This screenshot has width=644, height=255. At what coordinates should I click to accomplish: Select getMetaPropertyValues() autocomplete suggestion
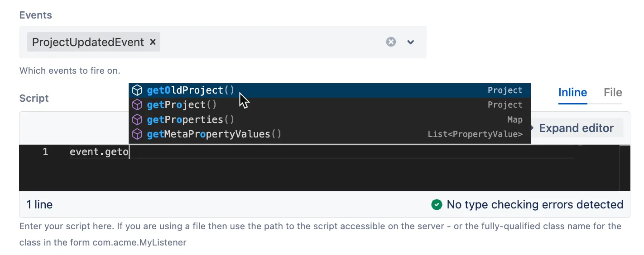[330, 134]
